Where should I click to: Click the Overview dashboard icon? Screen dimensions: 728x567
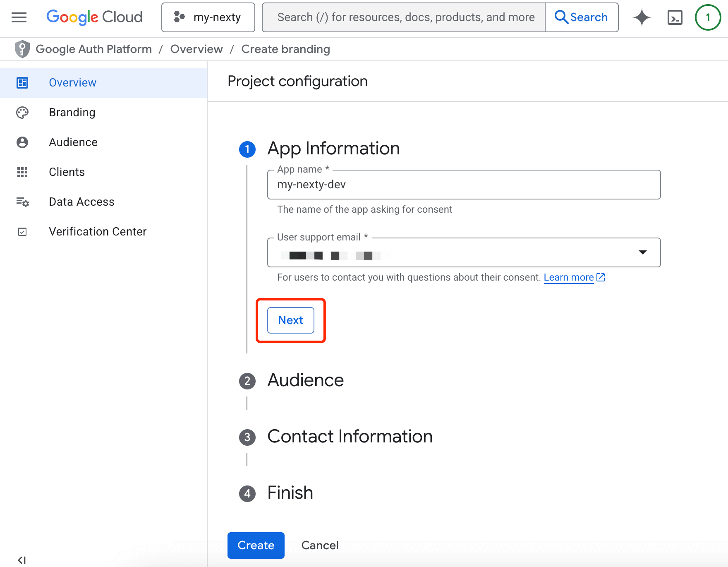(x=22, y=83)
